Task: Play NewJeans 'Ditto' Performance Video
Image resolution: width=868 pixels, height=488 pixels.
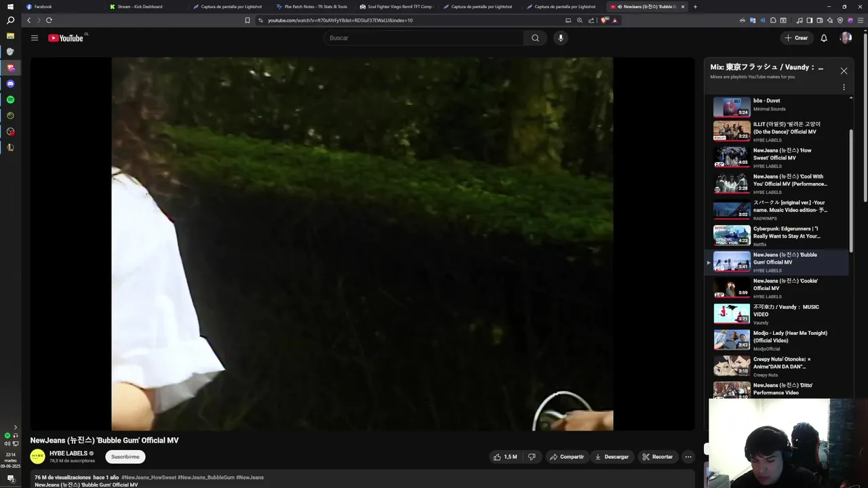Action: point(776,390)
